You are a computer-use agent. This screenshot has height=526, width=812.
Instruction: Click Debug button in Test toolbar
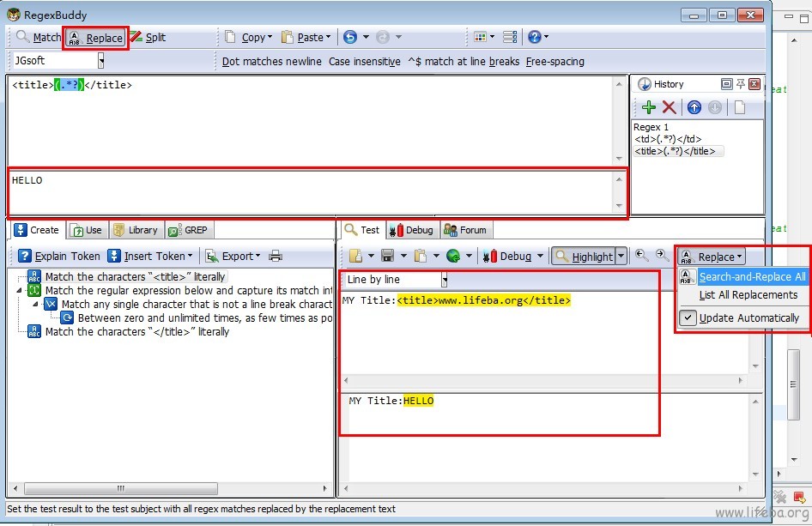click(507, 257)
